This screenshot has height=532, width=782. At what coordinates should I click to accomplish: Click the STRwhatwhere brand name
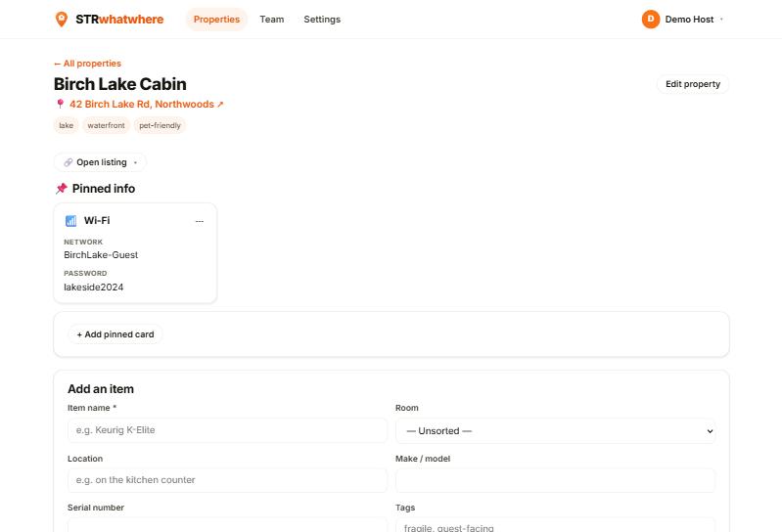pos(119,20)
